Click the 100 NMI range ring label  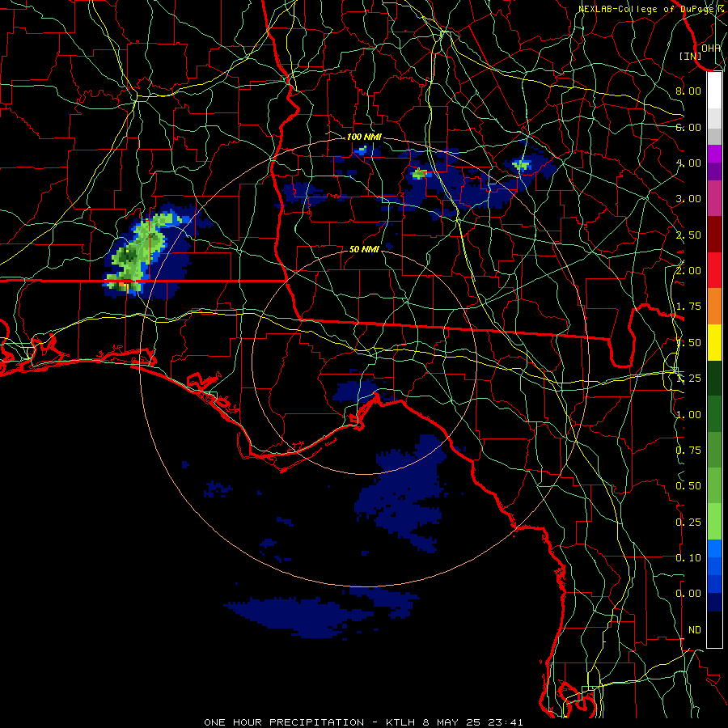click(364, 137)
